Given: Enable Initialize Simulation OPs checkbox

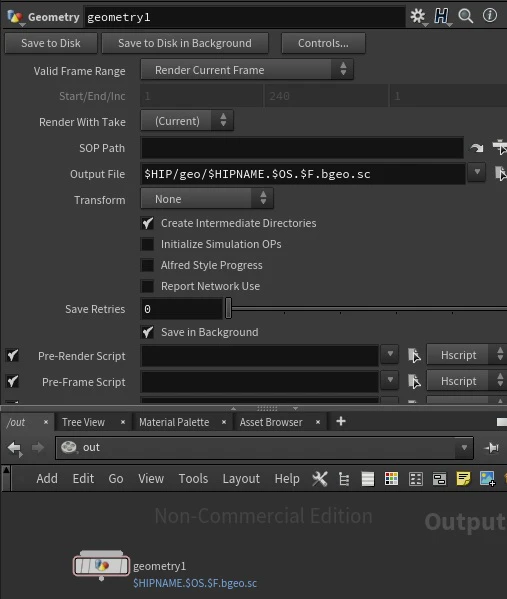Looking at the screenshot, I should point(147,244).
